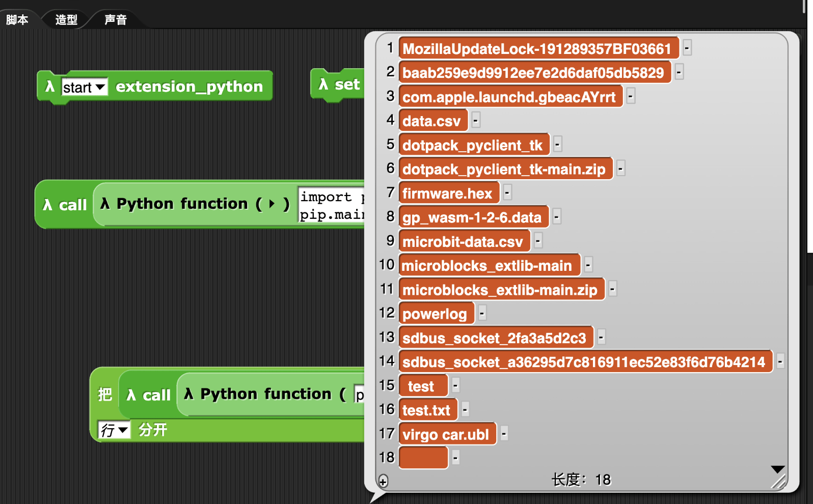Viewport: 813px width, 504px height.
Task: Switch to the 脚本 tab
Action: tap(17, 20)
